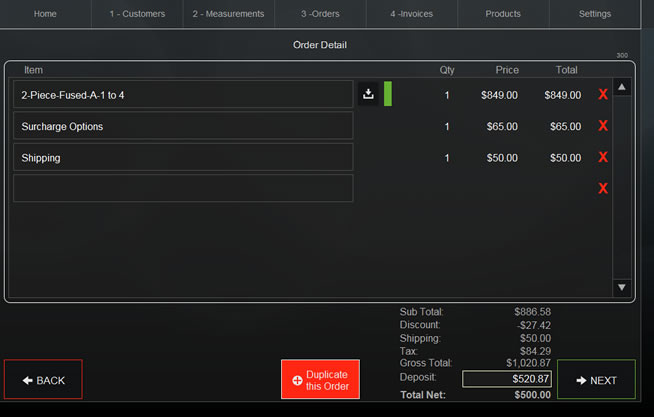The height and width of the screenshot is (417, 654).
Task: Click the red X on the empty item row
Action: click(x=603, y=188)
